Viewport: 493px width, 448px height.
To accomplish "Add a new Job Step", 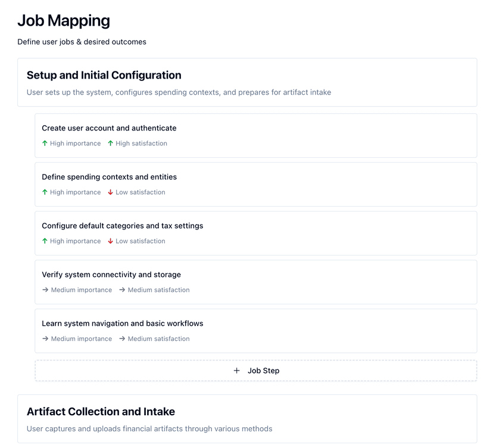I will (256, 370).
